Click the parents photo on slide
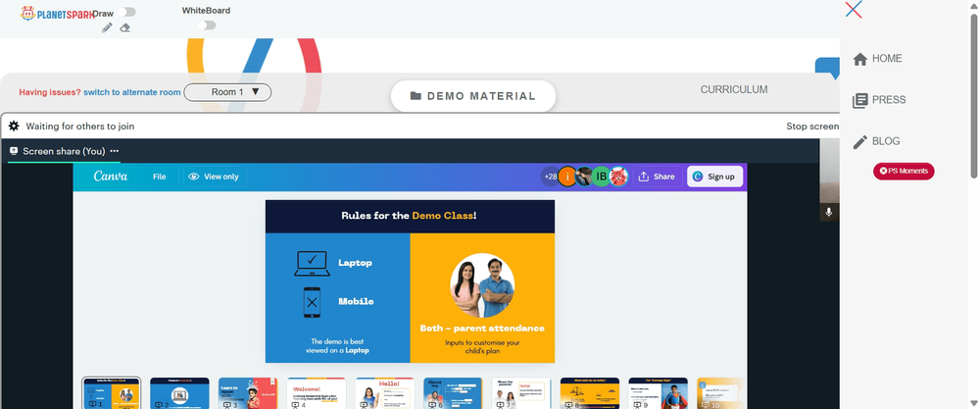 (482, 285)
